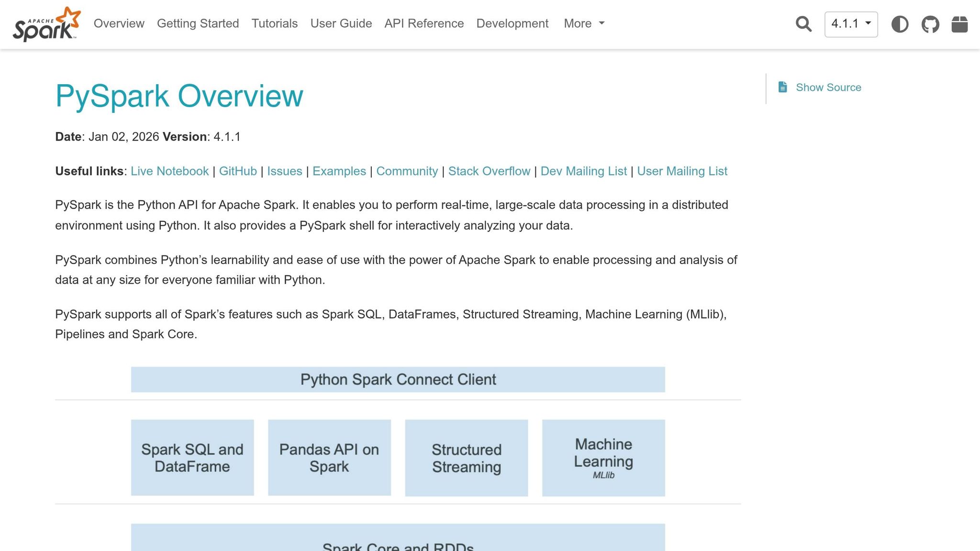
Task: Open the 4.1.1 version dropdown
Action: point(851,24)
